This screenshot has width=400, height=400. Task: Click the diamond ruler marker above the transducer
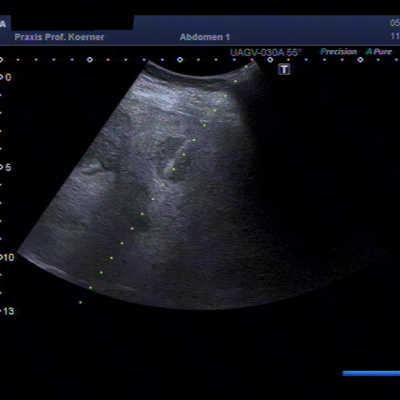[x=180, y=60]
